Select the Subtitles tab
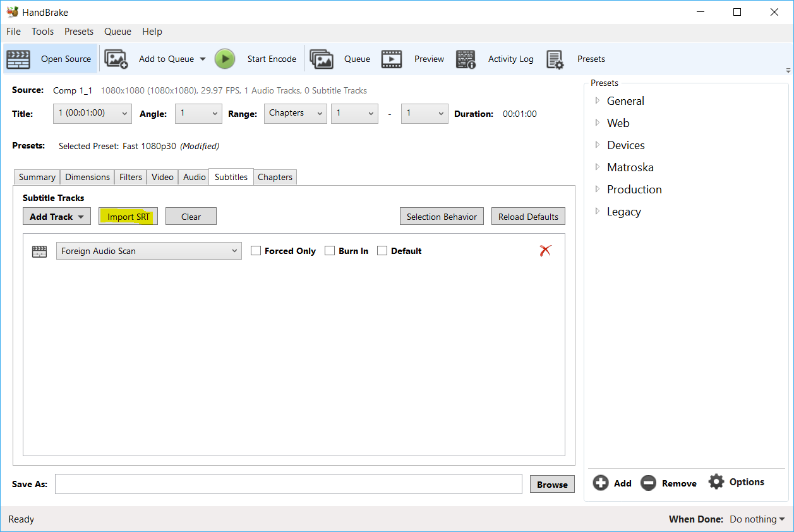The width and height of the screenshot is (794, 532). [231, 177]
